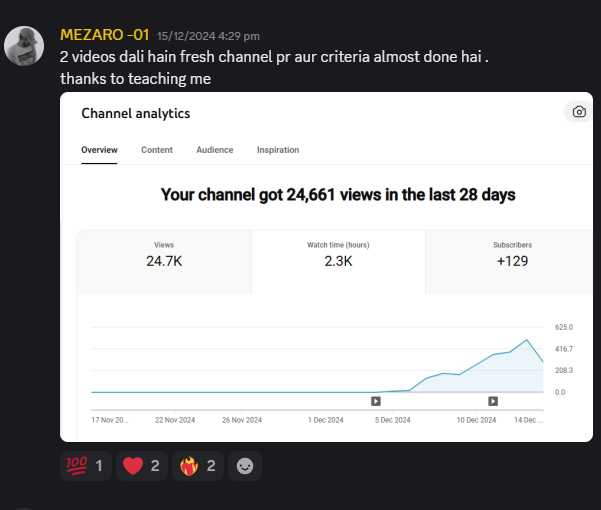
Task: Select the Subscribers +129 metric card
Action: 509,262
